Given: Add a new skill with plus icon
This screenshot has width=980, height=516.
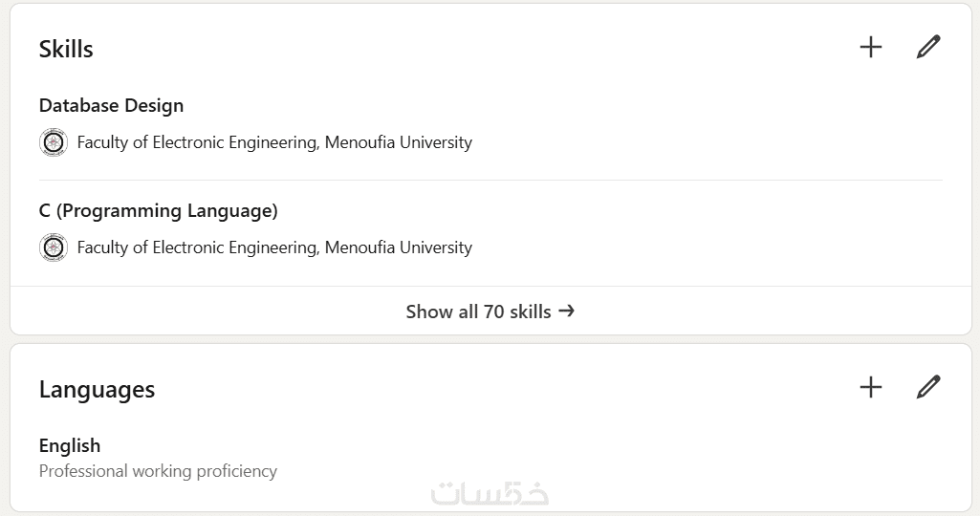Looking at the screenshot, I should (x=871, y=47).
